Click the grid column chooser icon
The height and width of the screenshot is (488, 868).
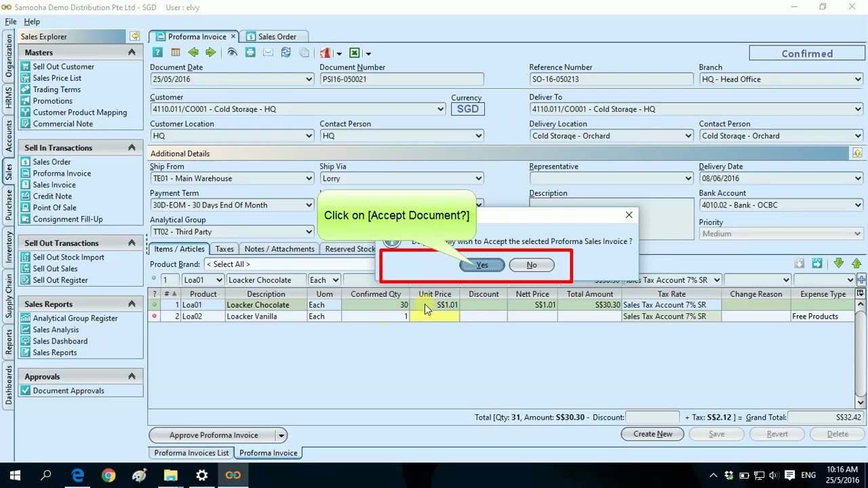861,293
